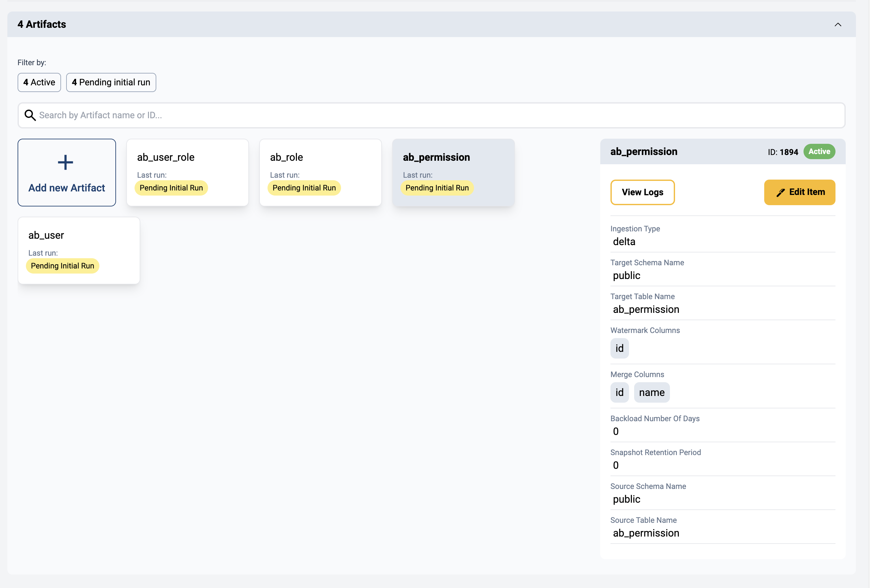The width and height of the screenshot is (870, 588).
Task: Click Pending Initial Run badge on ab_user_role
Action: (x=171, y=188)
